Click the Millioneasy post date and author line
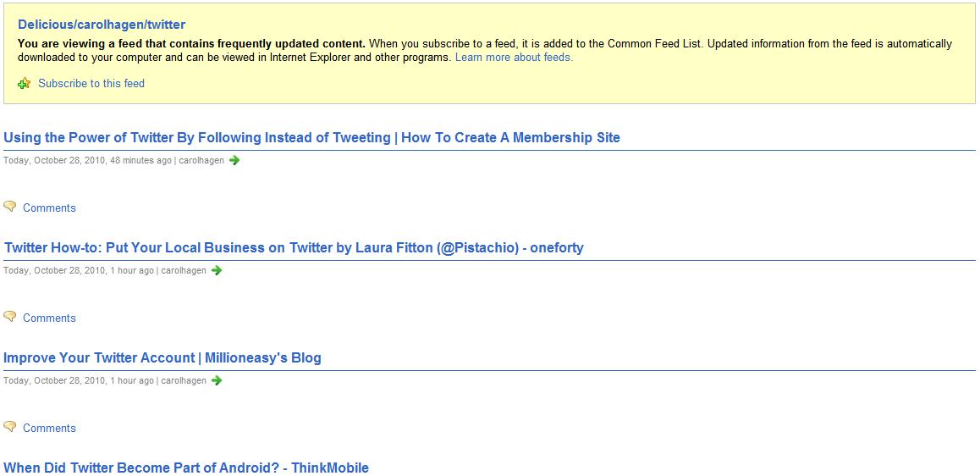 (x=105, y=381)
